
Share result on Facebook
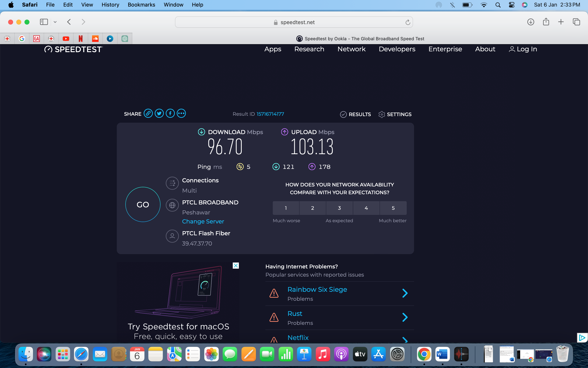coord(170,113)
